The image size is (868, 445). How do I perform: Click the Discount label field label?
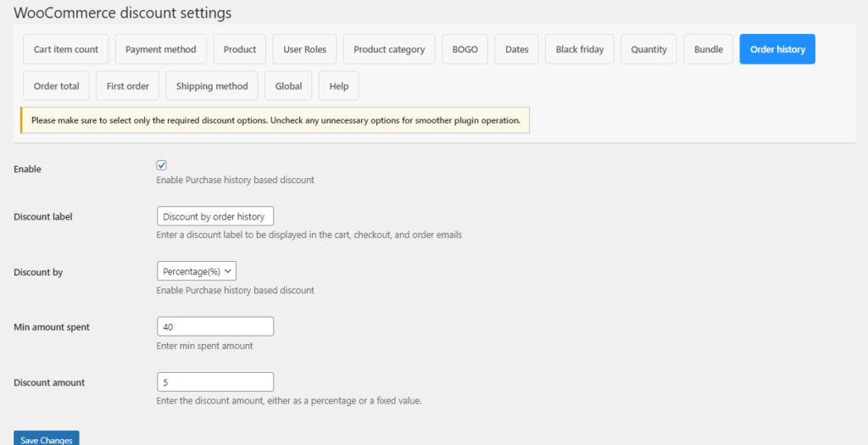pyautogui.click(x=43, y=217)
